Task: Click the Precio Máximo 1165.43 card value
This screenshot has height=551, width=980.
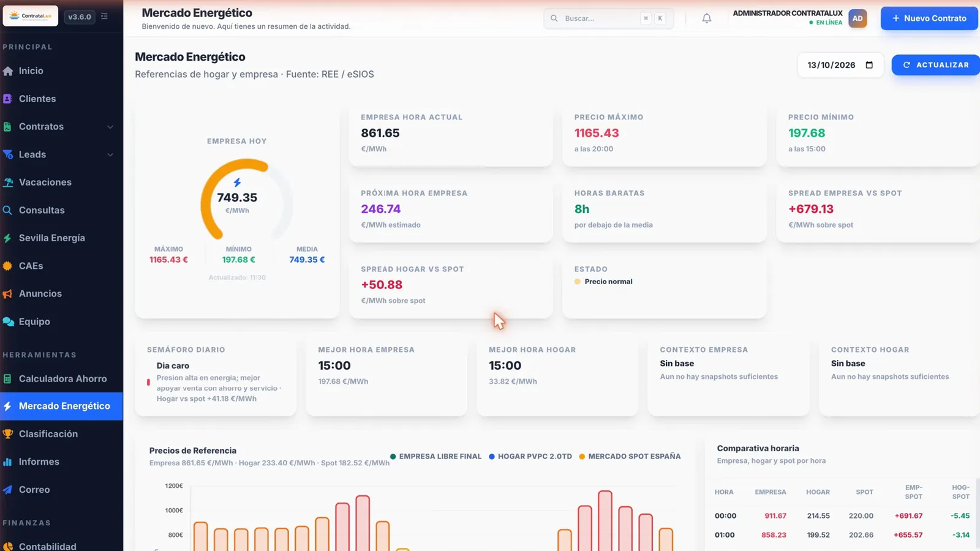Action: click(597, 133)
